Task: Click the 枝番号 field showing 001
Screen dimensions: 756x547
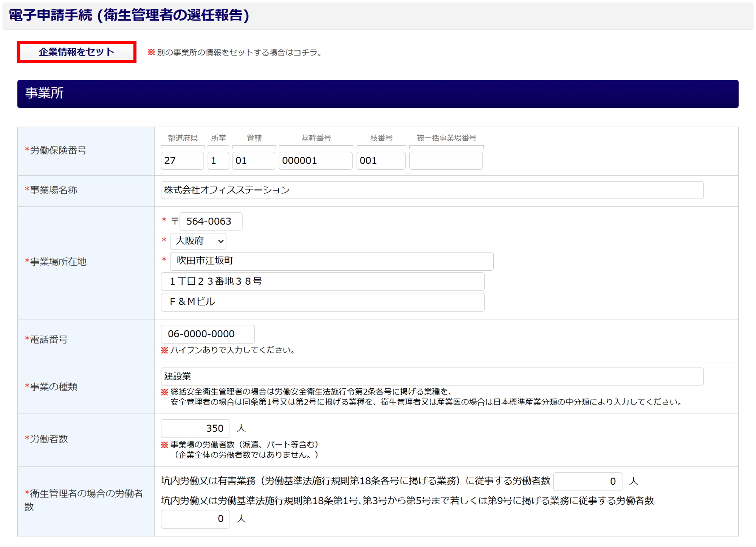Action: point(380,161)
